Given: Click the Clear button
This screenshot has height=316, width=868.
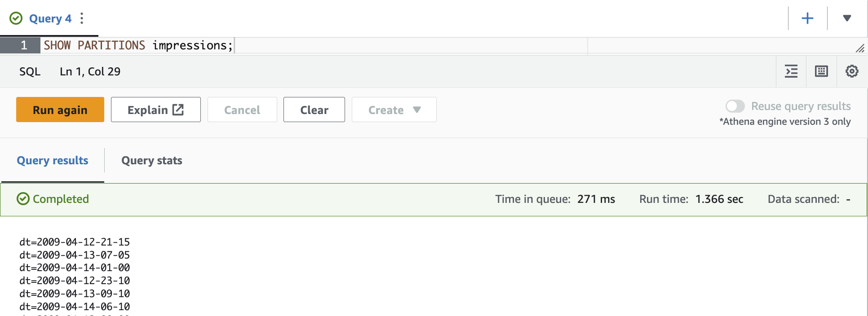Looking at the screenshot, I should click(314, 110).
